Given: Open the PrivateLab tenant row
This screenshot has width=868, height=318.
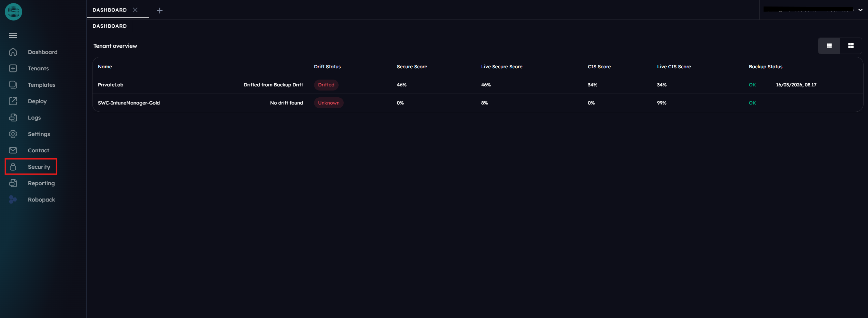Looking at the screenshot, I should [x=111, y=85].
